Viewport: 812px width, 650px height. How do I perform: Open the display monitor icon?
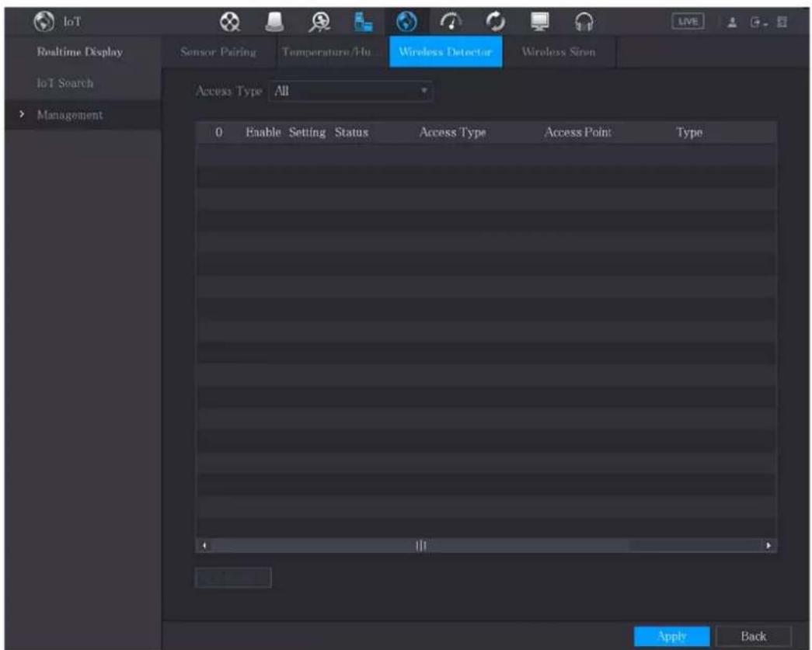click(x=539, y=22)
